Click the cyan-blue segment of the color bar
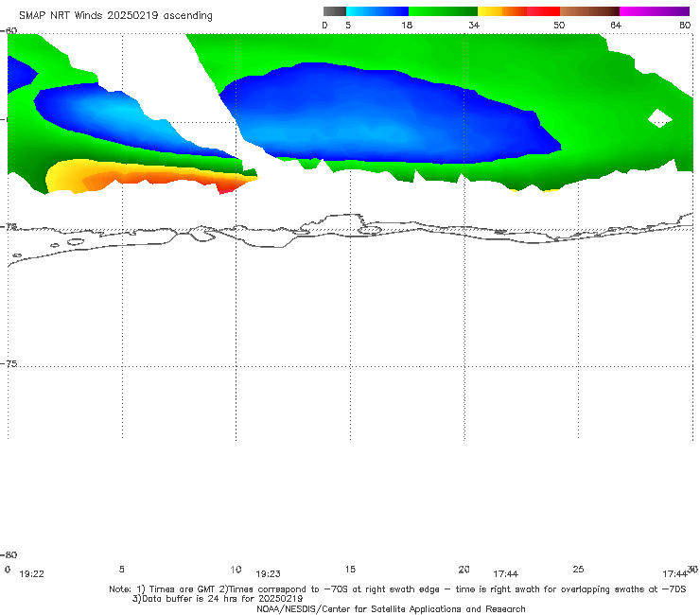Screen dimensions: 700x615 (377, 11)
